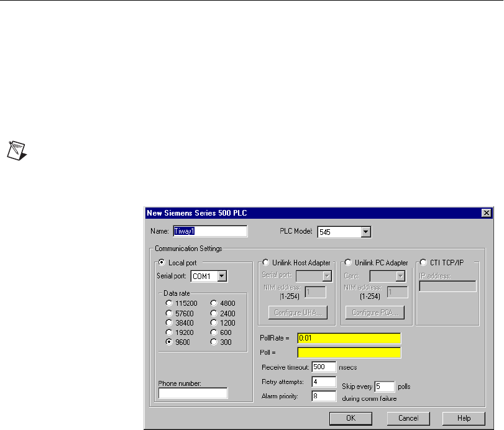Choose the 1200 data rate
Image resolution: width=504 pixels, height=430 pixels.
point(214,322)
